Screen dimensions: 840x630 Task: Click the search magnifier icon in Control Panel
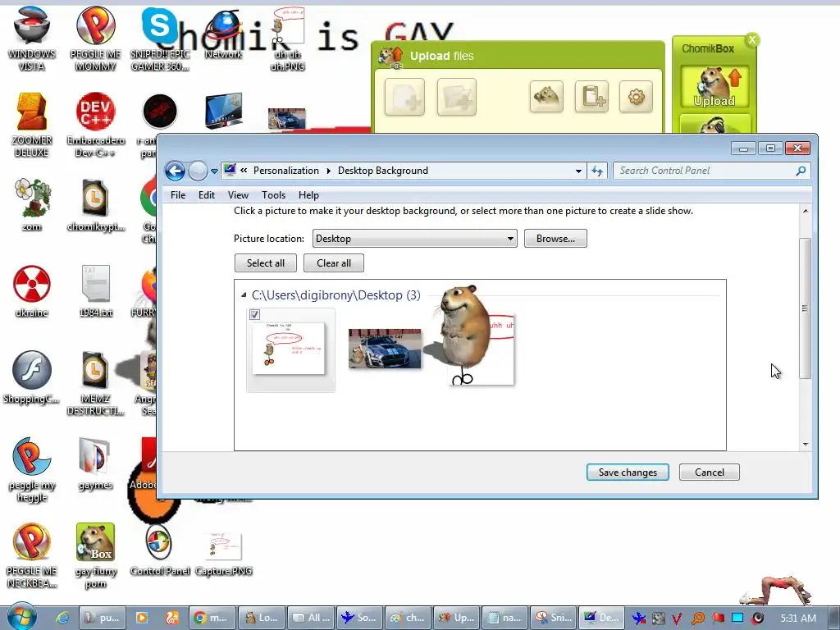click(x=801, y=171)
